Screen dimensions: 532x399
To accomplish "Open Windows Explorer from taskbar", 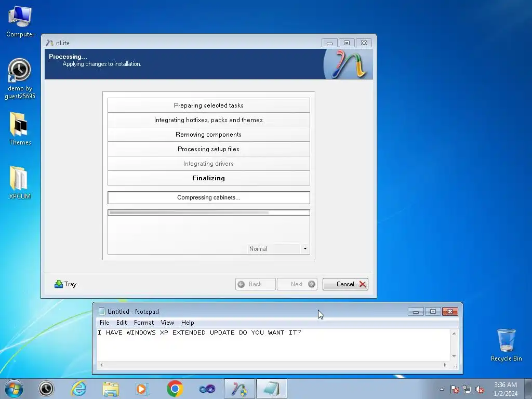I will point(111,389).
